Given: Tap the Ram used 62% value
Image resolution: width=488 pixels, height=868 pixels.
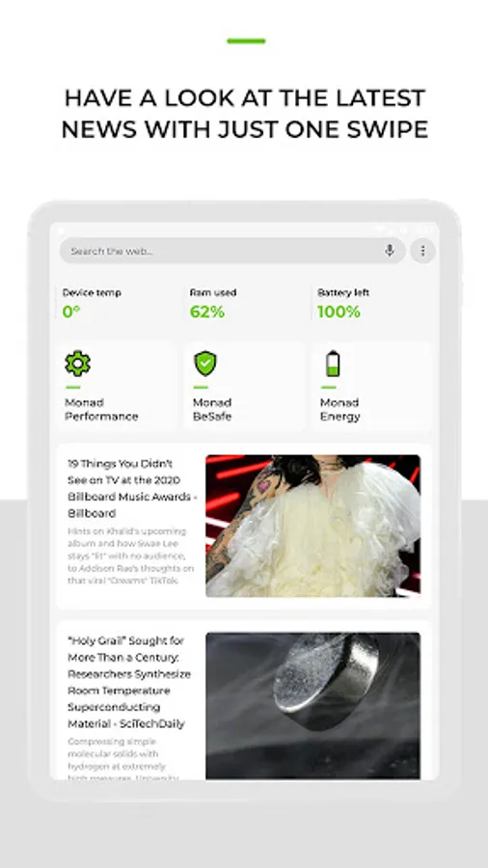Looking at the screenshot, I should (x=207, y=312).
